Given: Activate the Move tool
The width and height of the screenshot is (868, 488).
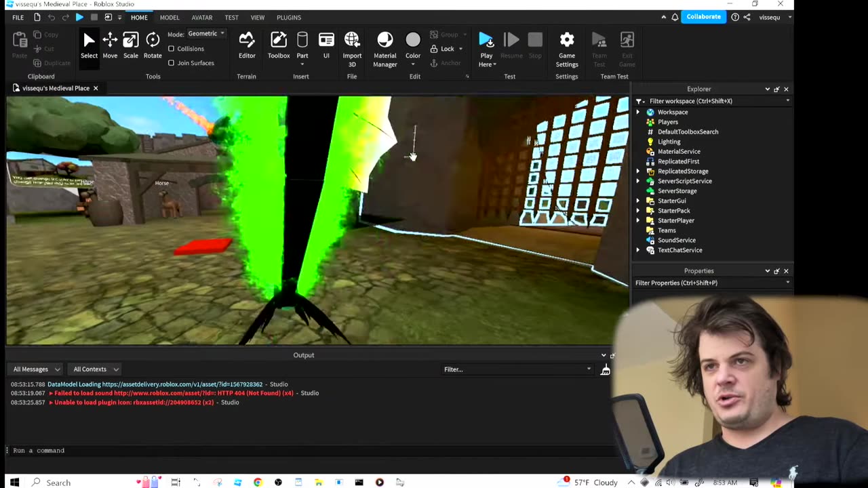Looking at the screenshot, I should 110,45.
